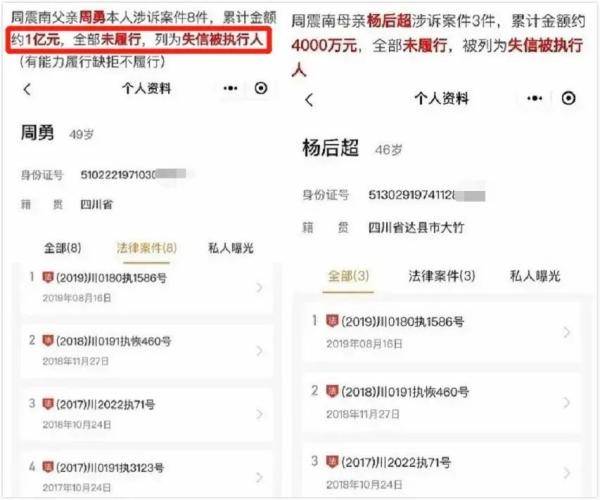Select 法律案件(3) tab for 杨后超
600x500 pixels.
tap(442, 275)
